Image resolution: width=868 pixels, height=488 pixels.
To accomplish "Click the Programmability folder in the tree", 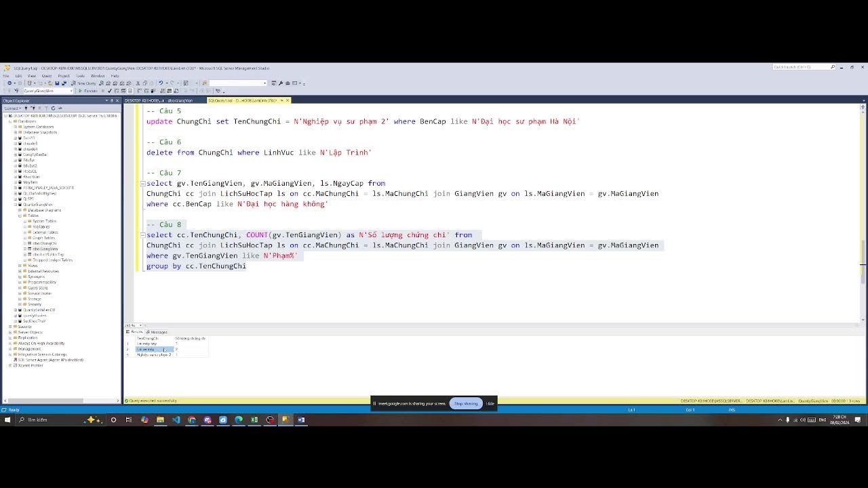I will [x=41, y=282].
